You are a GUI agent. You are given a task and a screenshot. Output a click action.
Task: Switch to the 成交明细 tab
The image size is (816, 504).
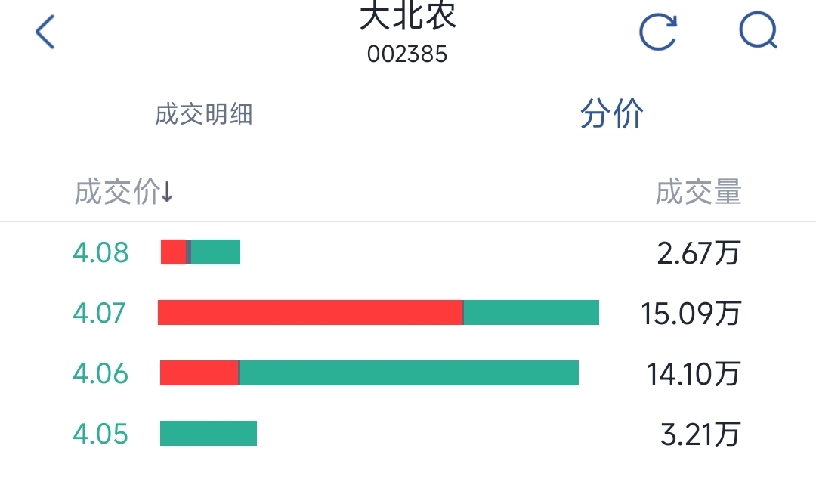click(x=204, y=114)
